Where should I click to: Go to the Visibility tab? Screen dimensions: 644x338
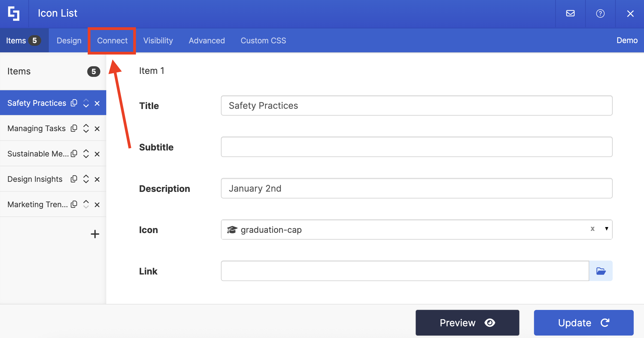point(158,41)
